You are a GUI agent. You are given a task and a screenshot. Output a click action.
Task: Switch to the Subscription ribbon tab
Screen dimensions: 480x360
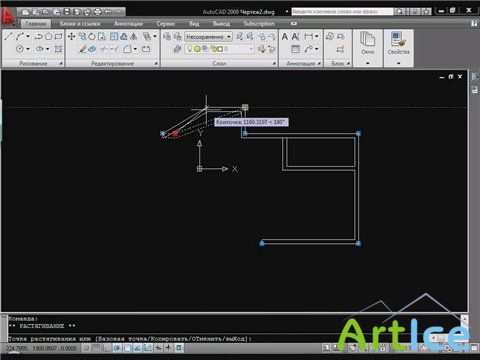coord(259,24)
